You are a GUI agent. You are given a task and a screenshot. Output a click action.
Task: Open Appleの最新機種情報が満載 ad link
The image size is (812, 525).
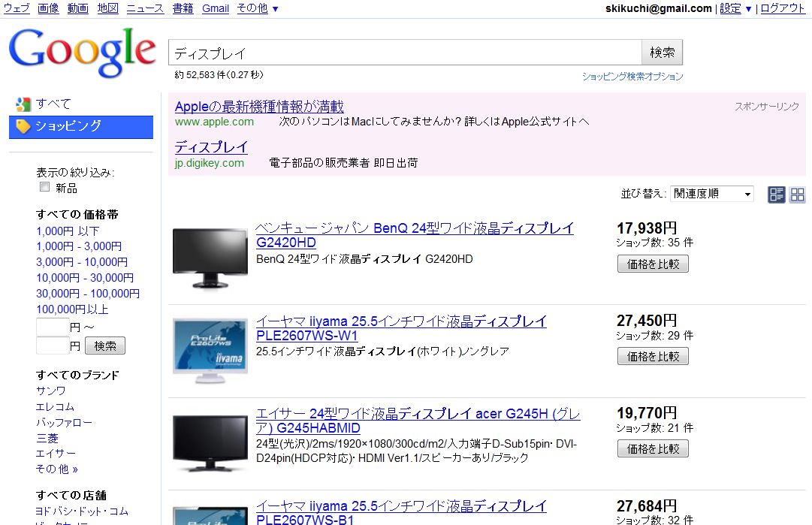(x=259, y=107)
